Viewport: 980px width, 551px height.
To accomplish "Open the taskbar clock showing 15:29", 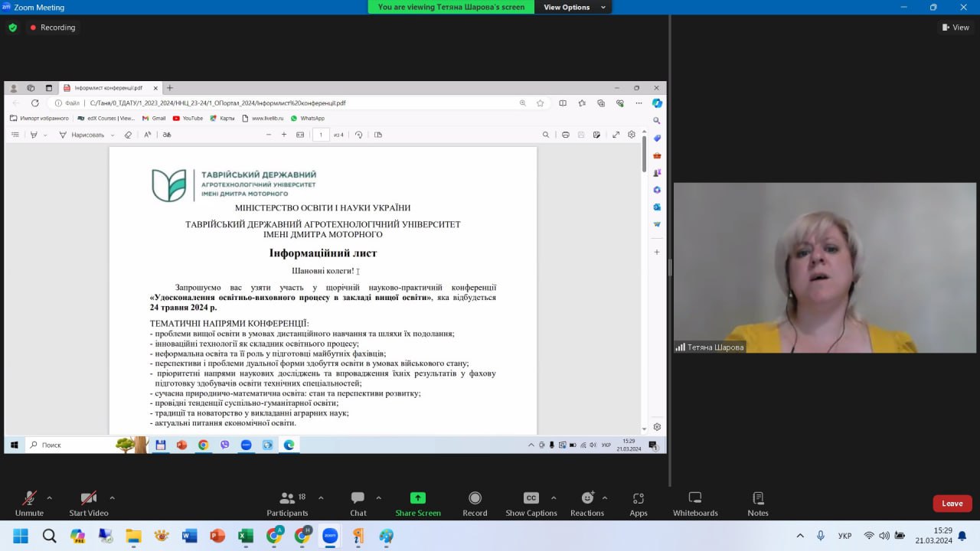I will pos(933,536).
